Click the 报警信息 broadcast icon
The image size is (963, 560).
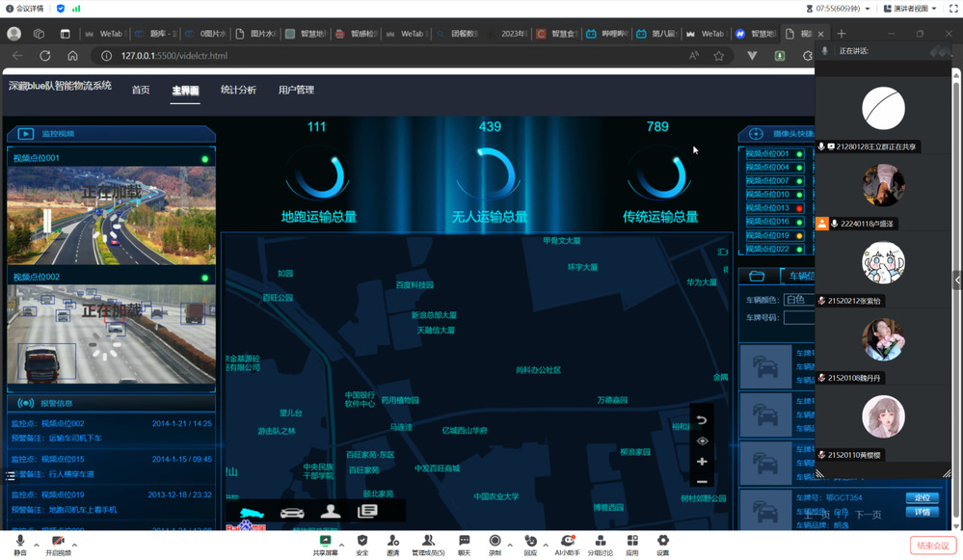25,404
